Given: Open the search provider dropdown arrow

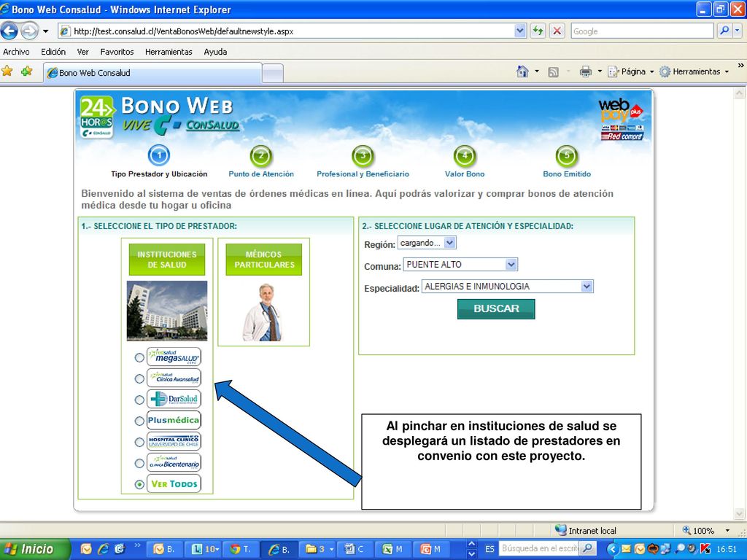Looking at the screenshot, I should pos(737,31).
